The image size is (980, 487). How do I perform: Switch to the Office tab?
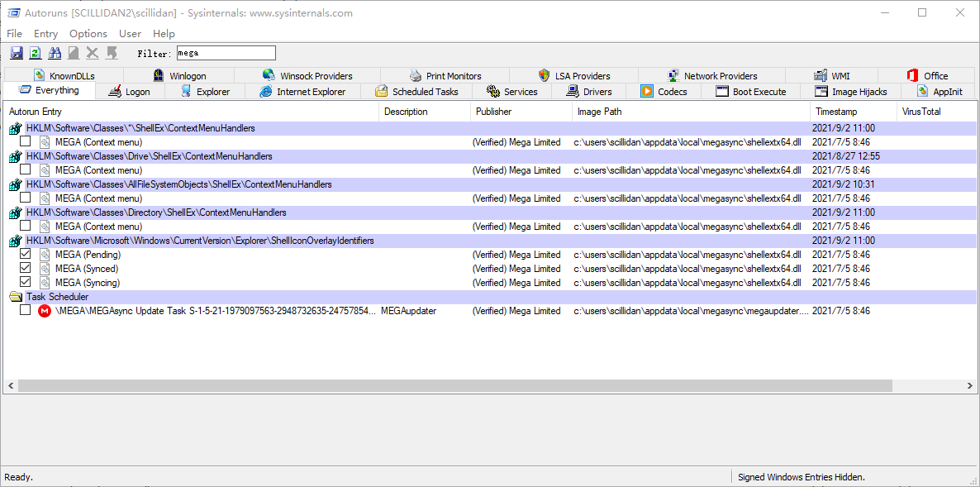(x=927, y=75)
